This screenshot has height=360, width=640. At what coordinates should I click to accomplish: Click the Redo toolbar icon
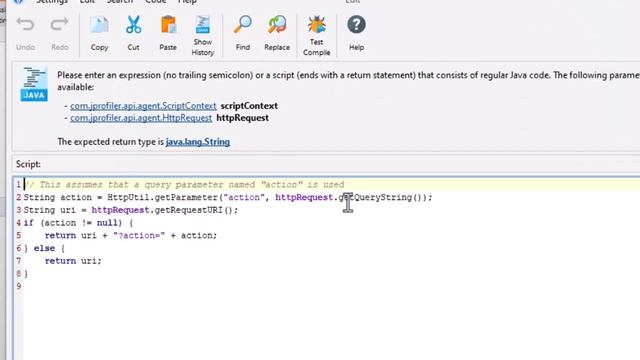tap(60, 34)
